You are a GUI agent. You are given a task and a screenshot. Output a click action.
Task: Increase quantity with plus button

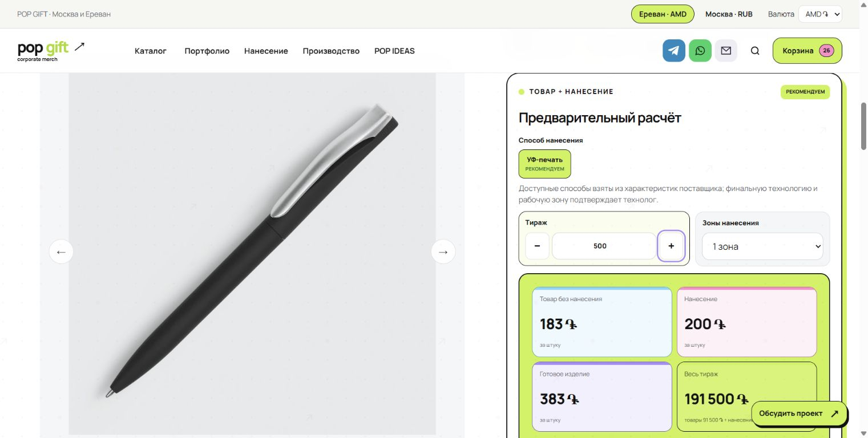(671, 246)
